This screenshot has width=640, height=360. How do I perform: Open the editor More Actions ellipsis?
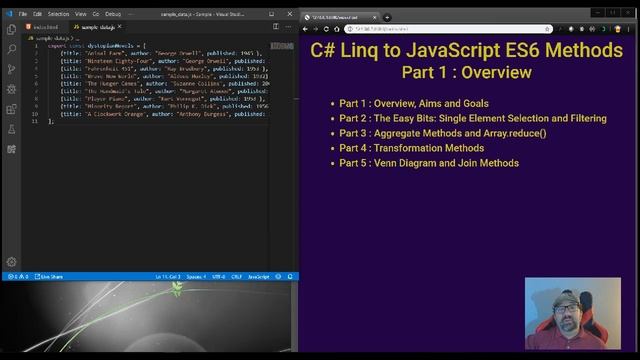[288, 27]
